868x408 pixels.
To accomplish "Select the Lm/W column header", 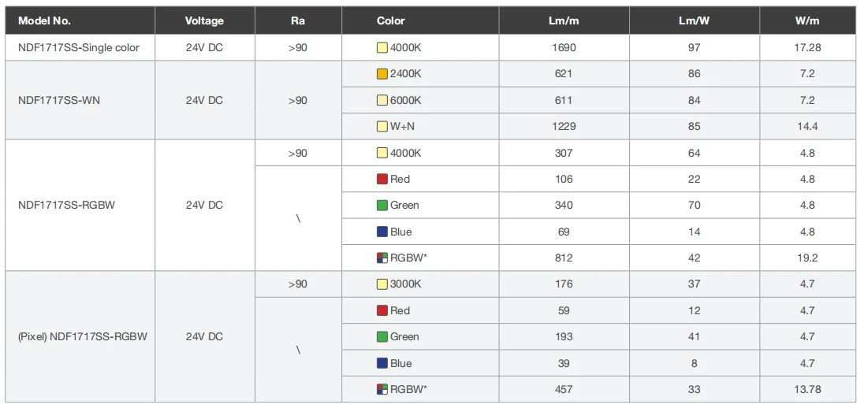I will pos(694,20).
